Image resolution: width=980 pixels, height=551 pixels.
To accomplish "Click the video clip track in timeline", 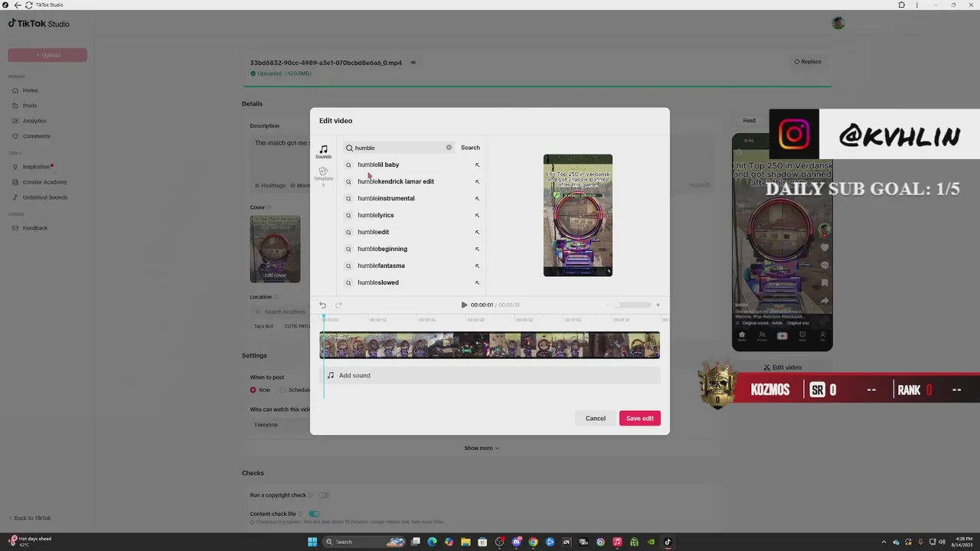I will (x=490, y=345).
